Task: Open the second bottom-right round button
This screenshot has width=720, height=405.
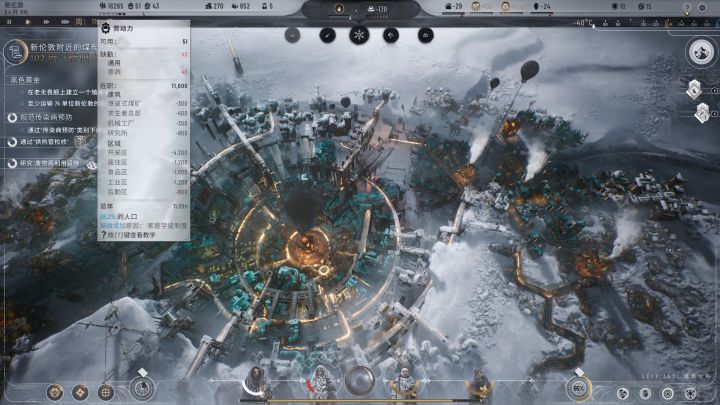Action: click(645, 393)
